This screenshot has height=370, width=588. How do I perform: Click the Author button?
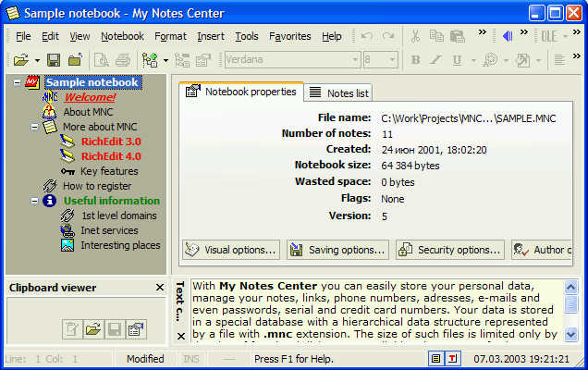[x=542, y=250]
